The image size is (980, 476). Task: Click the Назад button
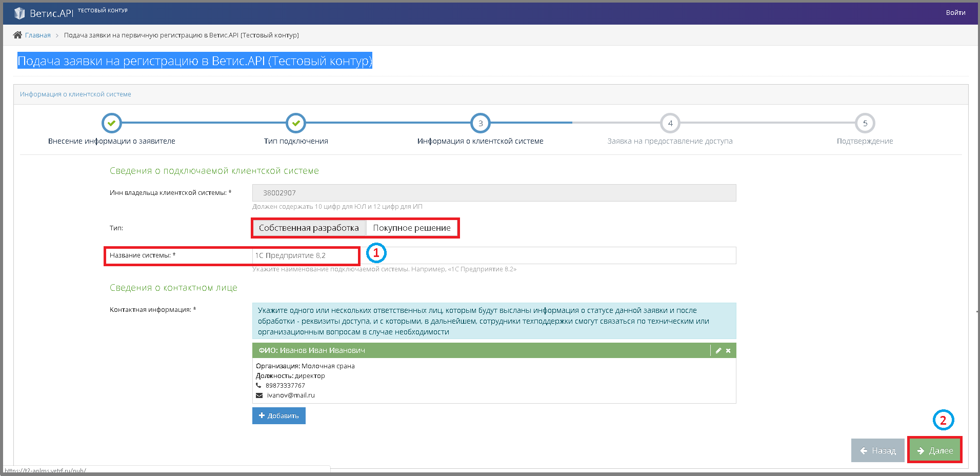(x=878, y=451)
